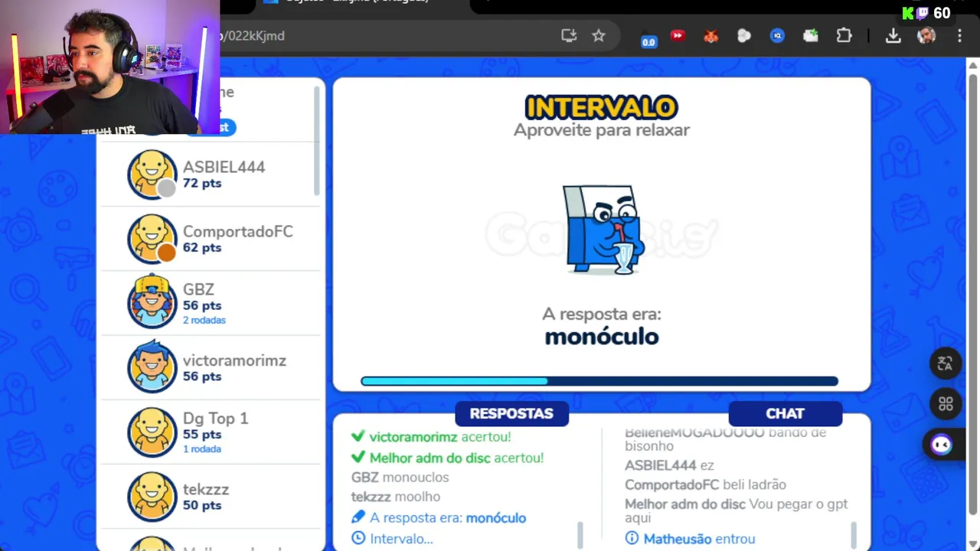
Task: Click the ASBIEL444 player name
Action: tap(224, 167)
